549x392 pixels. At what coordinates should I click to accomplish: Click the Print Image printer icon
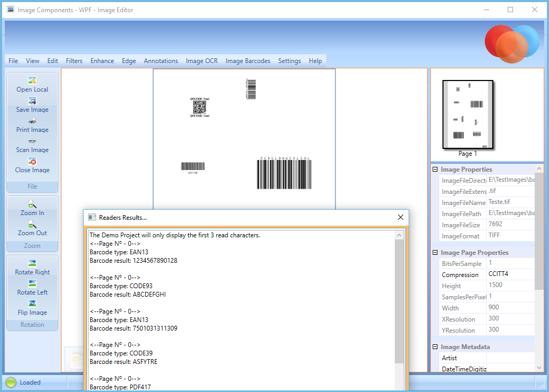32,121
